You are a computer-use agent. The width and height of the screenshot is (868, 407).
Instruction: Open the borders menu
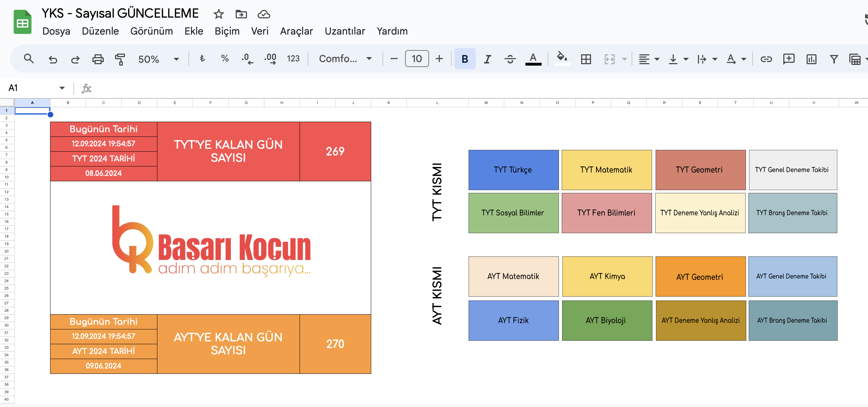click(x=586, y=59)
